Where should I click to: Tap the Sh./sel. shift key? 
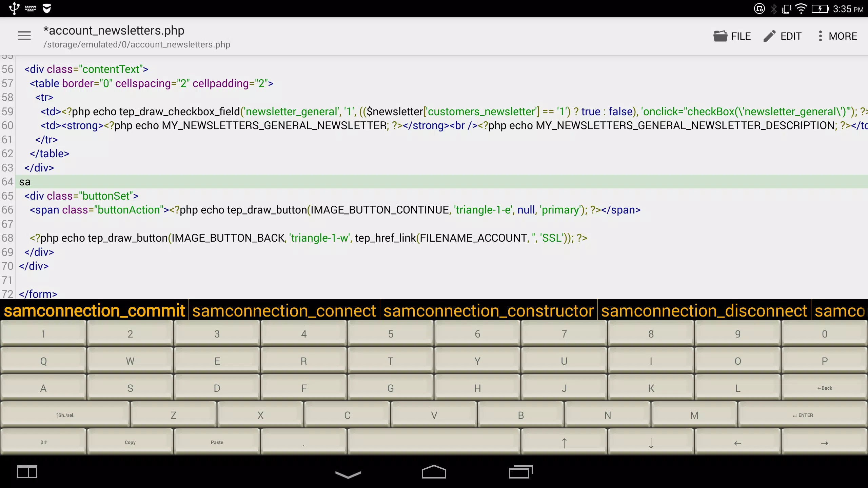click(x=65, y=415)
